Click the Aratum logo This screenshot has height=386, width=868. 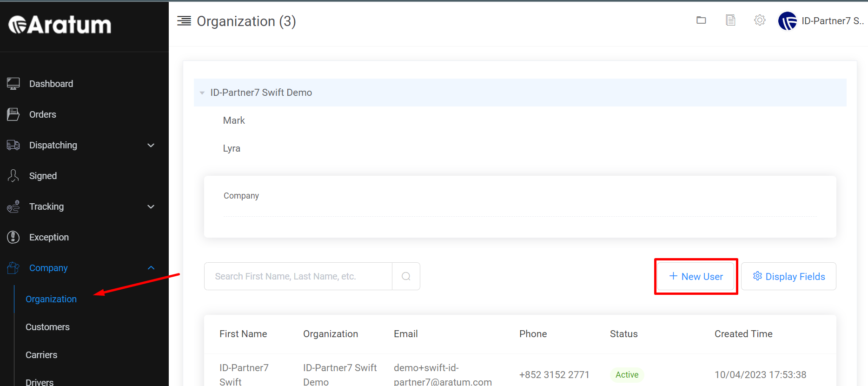60,25
